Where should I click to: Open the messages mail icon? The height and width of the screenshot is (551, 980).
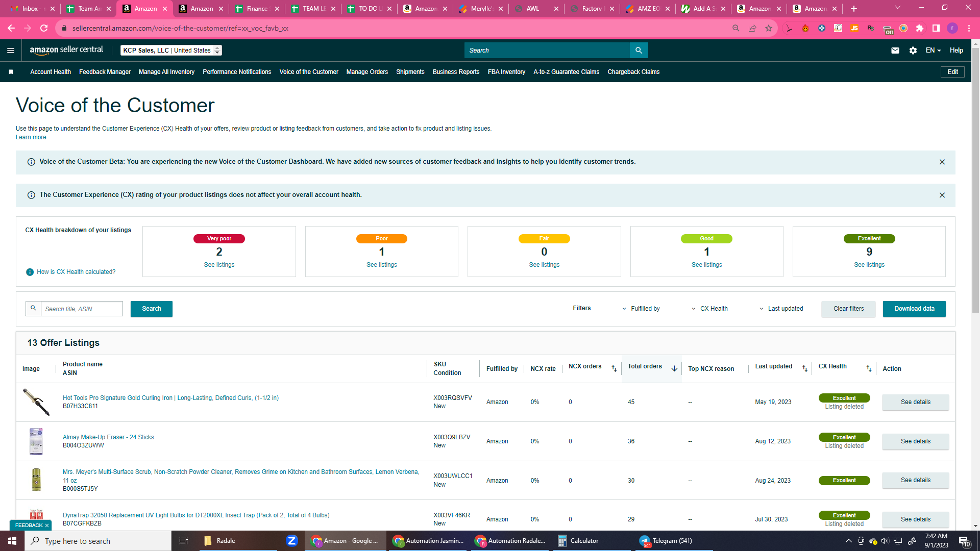coord(895,51)
